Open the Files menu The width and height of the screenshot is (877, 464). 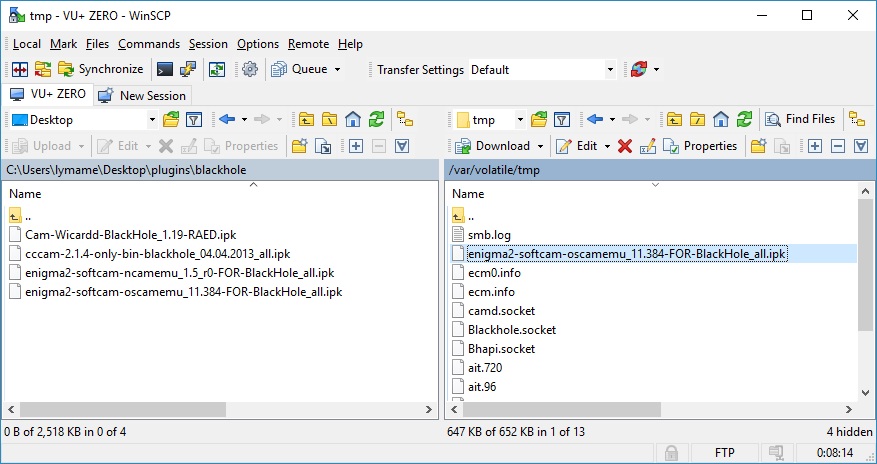tap(97, 44)
